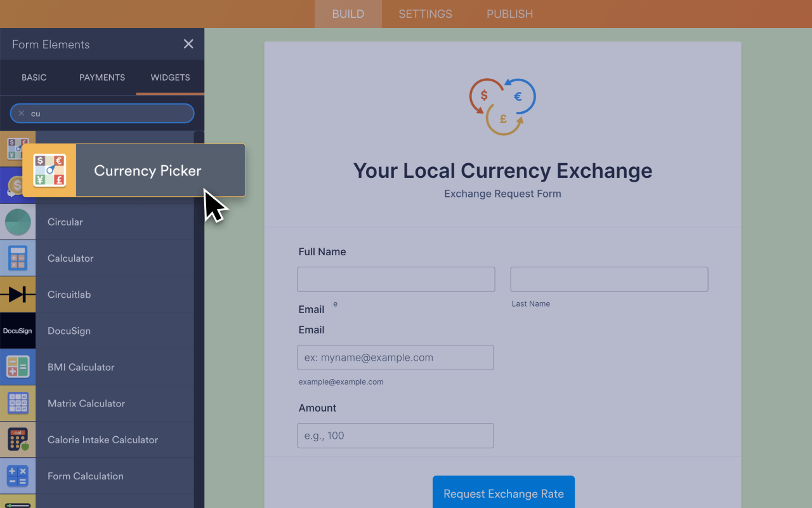Click the Circuitlab widget icon
This screenshot has height=508, width=812.
(18, 294)
